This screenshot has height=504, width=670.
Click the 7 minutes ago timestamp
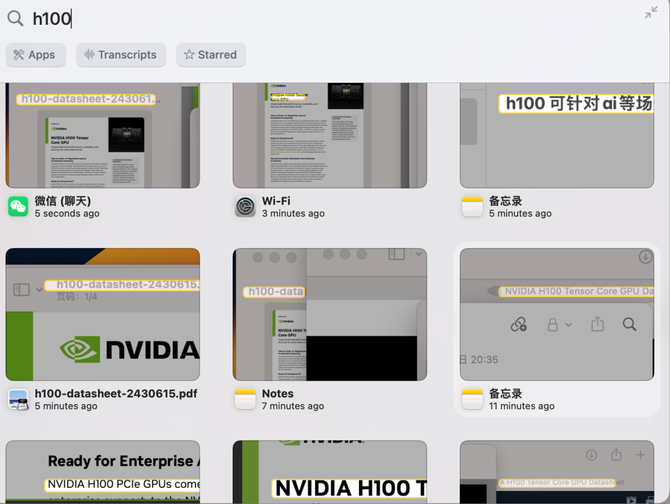pyautogui.click(x=293, y=406)
